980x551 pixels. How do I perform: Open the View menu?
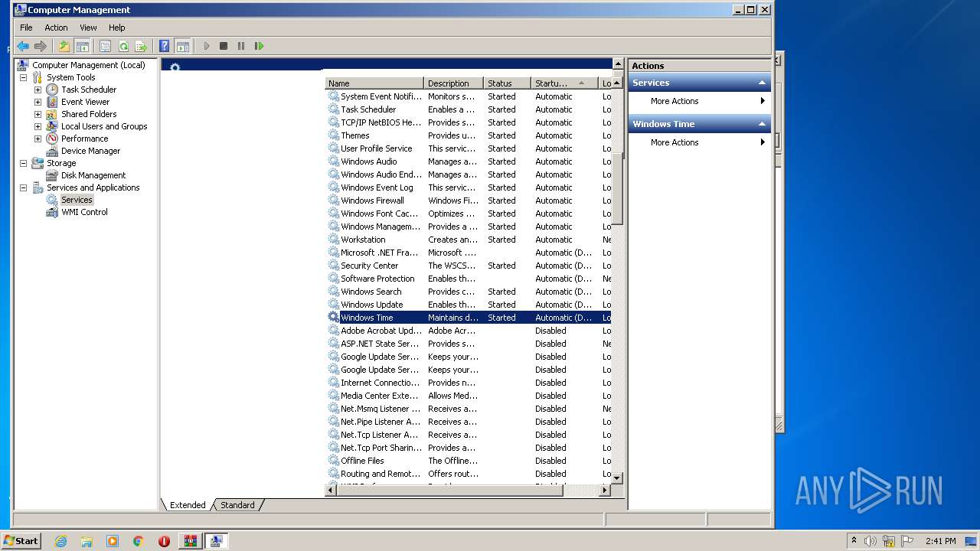pyautogui.click(x=88, y=28)
